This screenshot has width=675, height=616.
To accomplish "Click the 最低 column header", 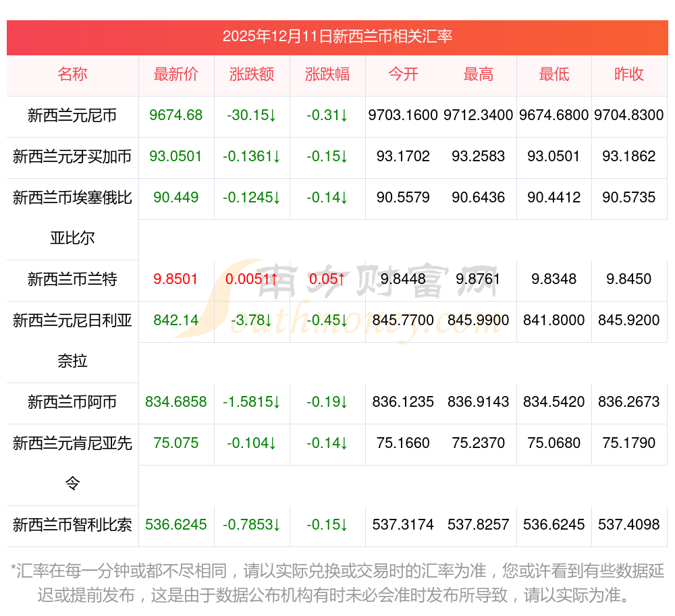I will (x=554, y=74).
